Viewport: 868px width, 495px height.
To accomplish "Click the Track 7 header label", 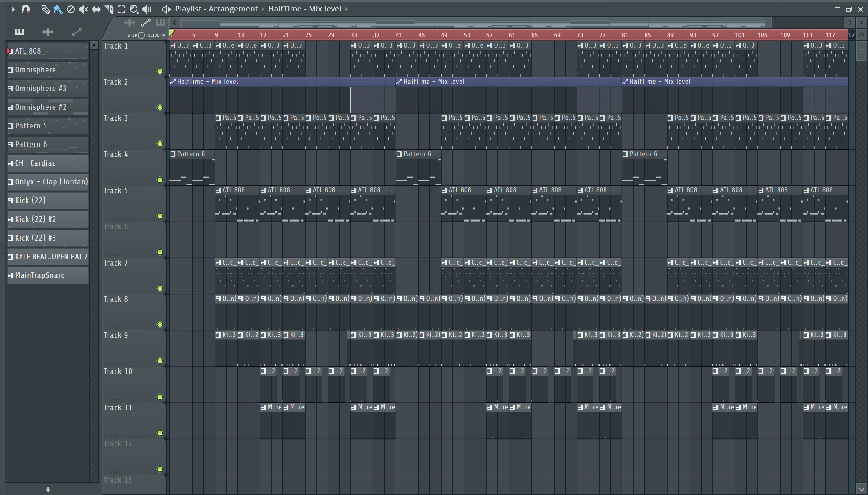I will (x=115, y=263).
